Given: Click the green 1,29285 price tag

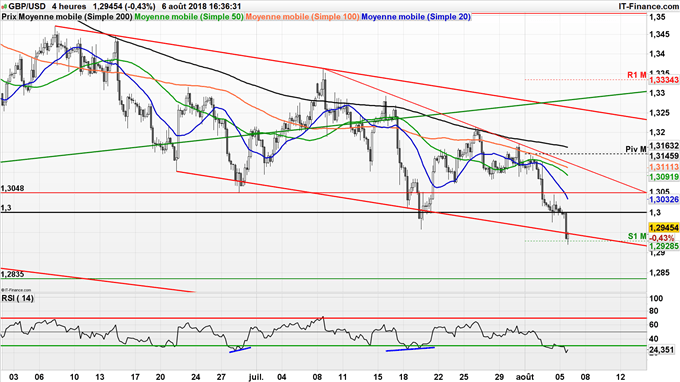Looking at the screenshot, I should click(x=664, y=246).
